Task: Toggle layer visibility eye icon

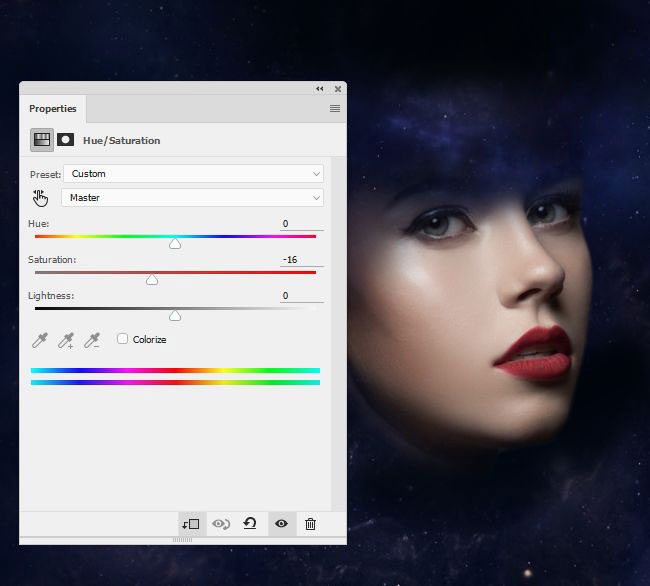Action: point(281,523)
